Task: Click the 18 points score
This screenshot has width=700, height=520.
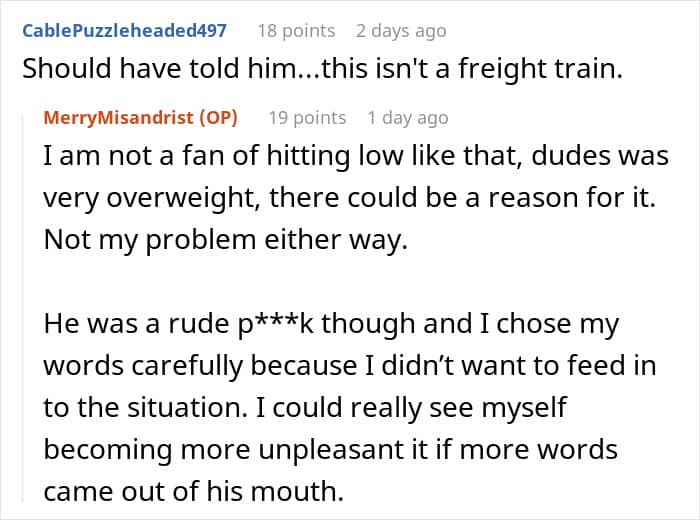Action: click(296, 31)
